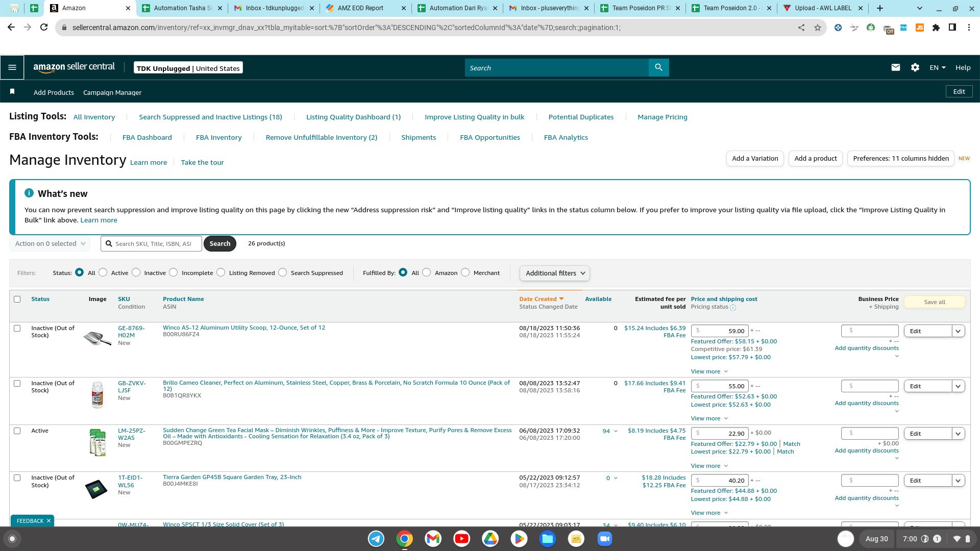Open Play Store from the shelf
Screen dimensions: 980x551
click(x=519, y=539)
